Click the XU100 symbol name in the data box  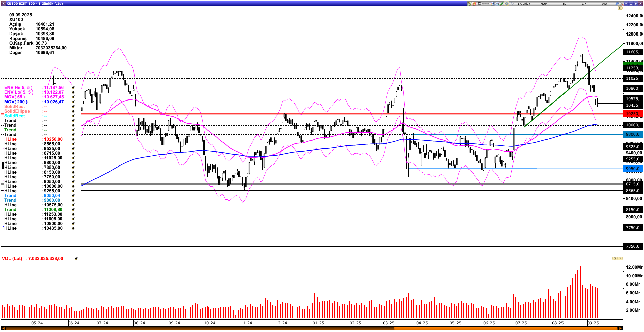pos(16,20)
